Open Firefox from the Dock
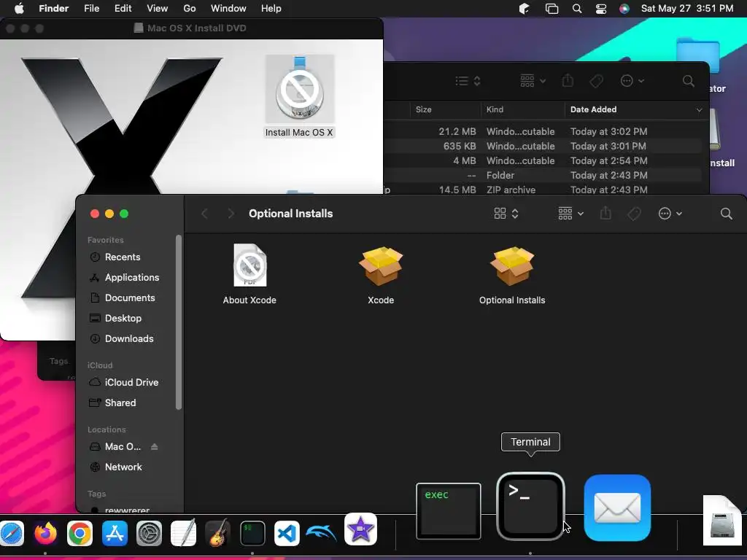Image resolution: width=747 pixels, height=560 pixels. 46,533
